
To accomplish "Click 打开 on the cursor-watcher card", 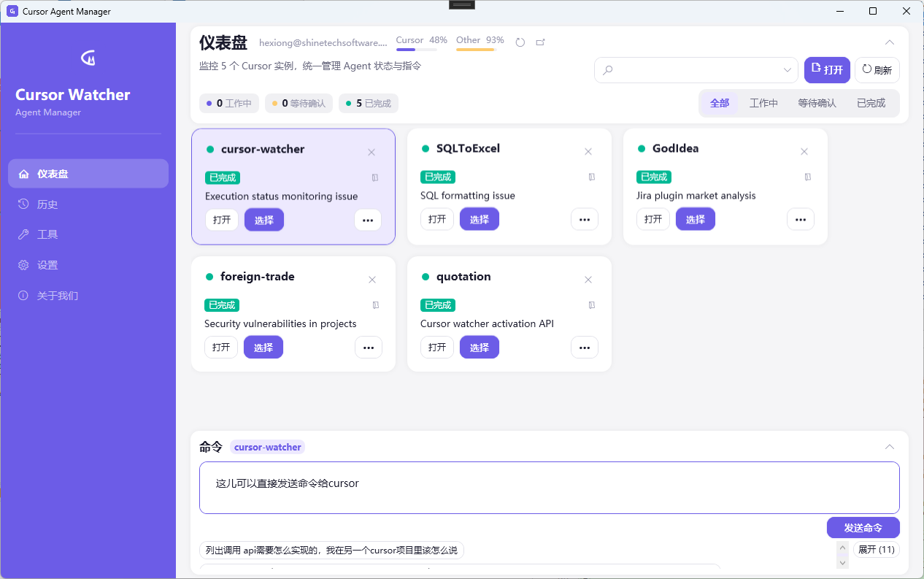I will click(x=222, y=220).
